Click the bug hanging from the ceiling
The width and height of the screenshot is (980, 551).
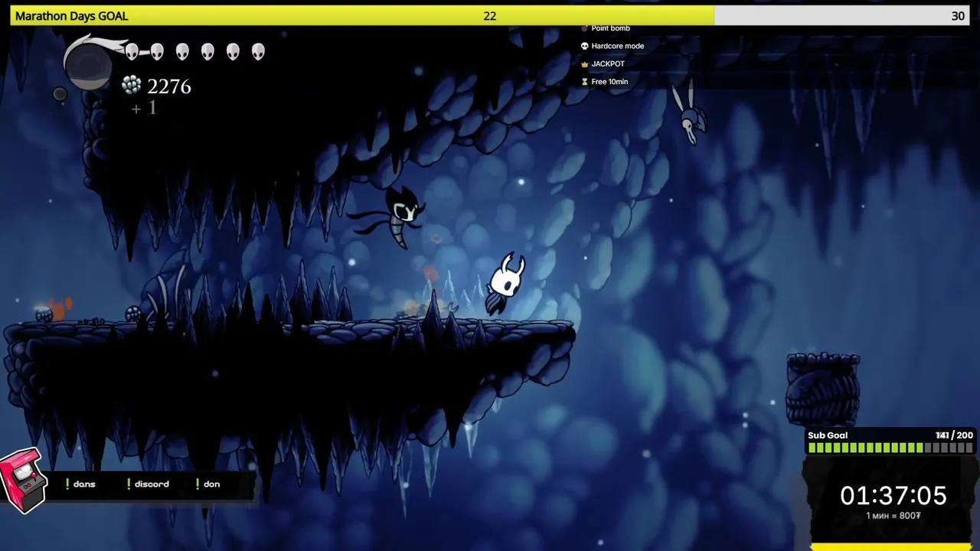coord(691,113)
